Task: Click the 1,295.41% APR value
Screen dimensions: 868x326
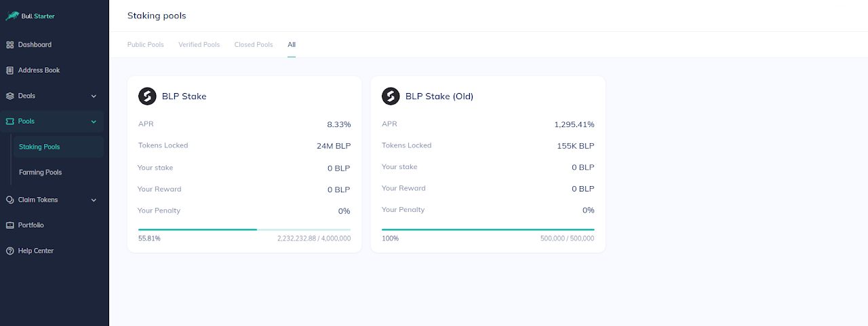Action: [x=574, y=125]
